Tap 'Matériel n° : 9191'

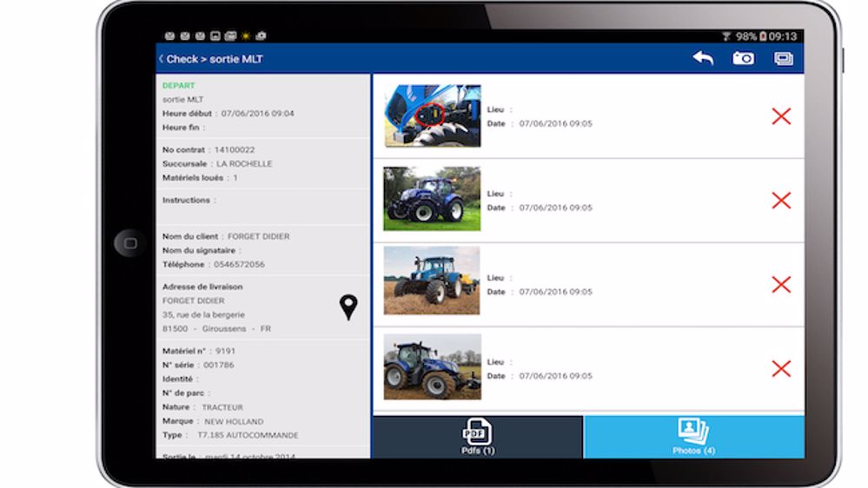pyautogui.click(x=199, y=351)
